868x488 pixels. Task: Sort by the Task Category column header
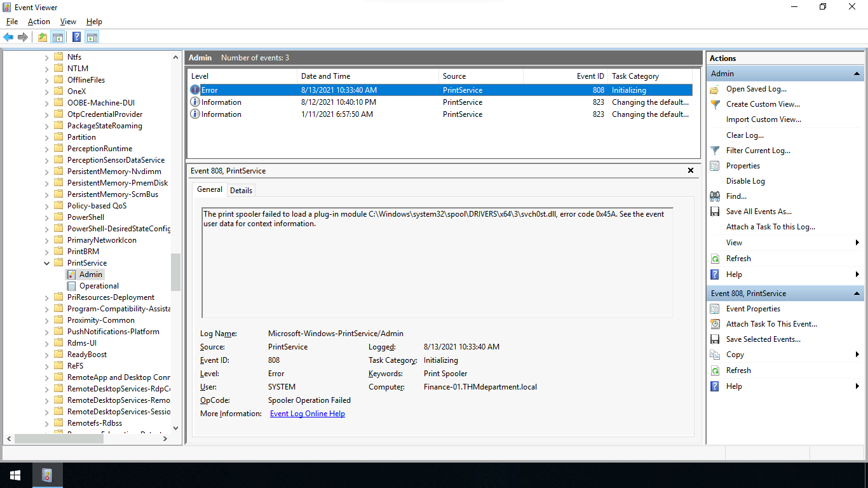point(650,76)
